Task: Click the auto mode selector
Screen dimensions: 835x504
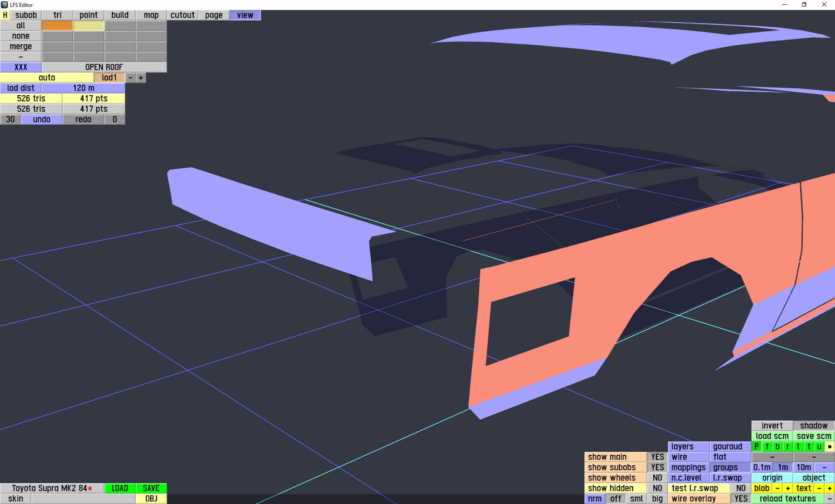Action: coord(47,78)
